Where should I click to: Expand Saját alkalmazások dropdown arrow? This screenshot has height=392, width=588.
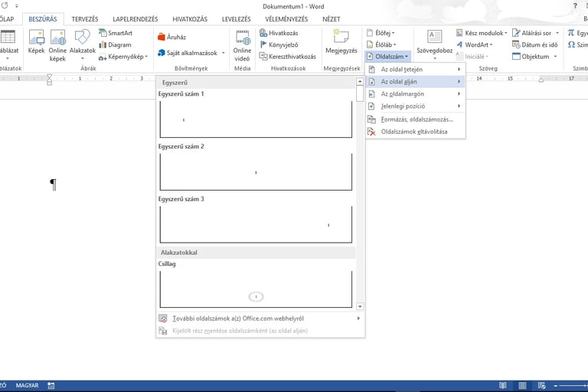point(223,53)
